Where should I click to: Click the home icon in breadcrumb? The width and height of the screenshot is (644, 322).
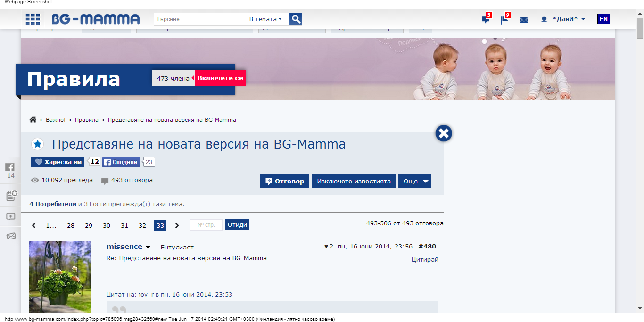33,120
